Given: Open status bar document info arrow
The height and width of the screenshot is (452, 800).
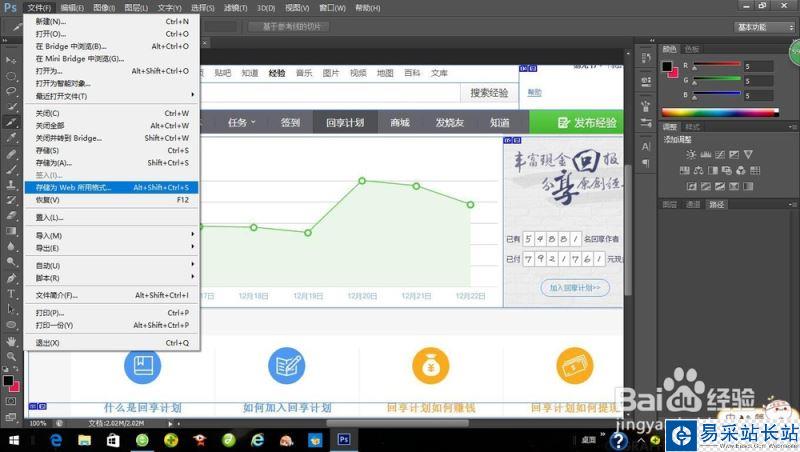Looking at the screenshot, I should tap(170, 423).
